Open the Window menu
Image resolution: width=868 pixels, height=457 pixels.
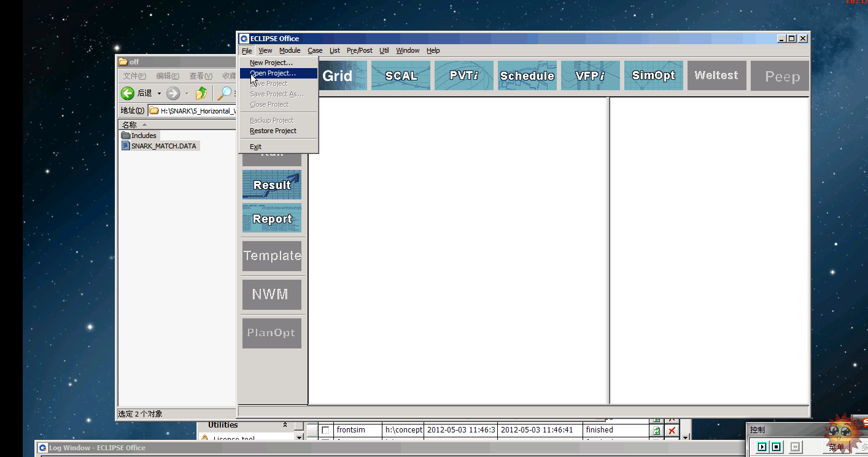tap(408, 50)
